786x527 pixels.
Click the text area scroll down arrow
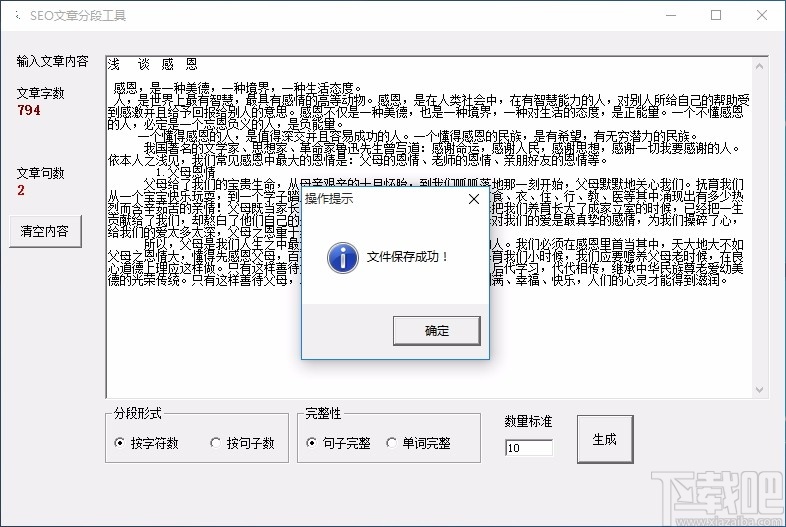pos(759,390)
